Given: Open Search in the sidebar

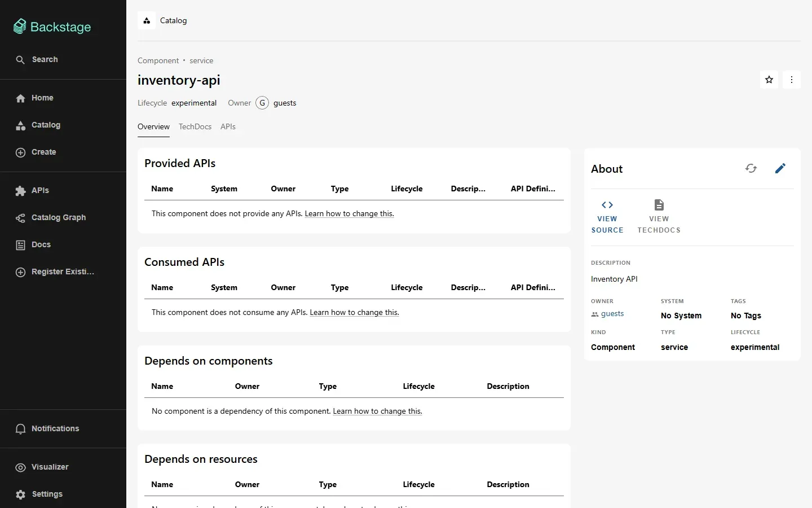Looking at the screenshot, I should coord(63,59).
